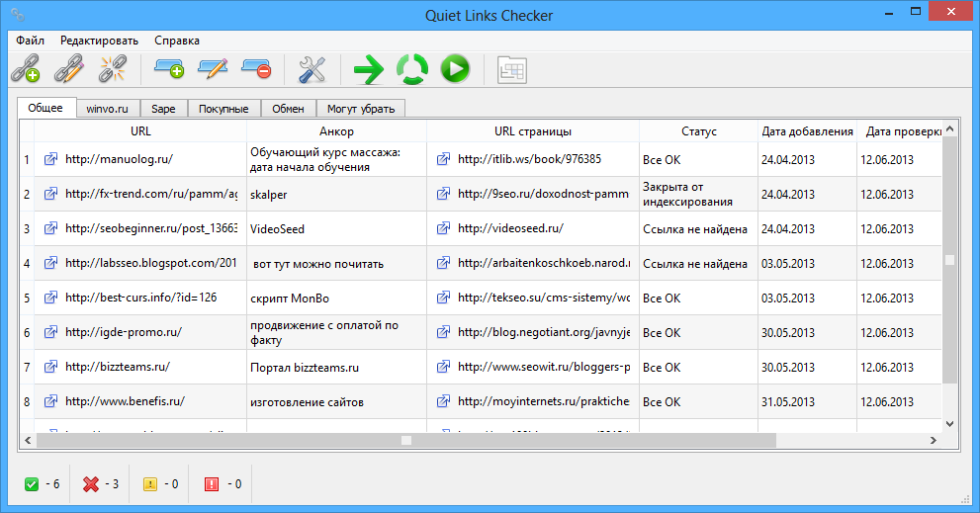Open external link icon beside igde-promo.ru
The width and height of the screenshot is (980, 513).
(x=50, y=332)
